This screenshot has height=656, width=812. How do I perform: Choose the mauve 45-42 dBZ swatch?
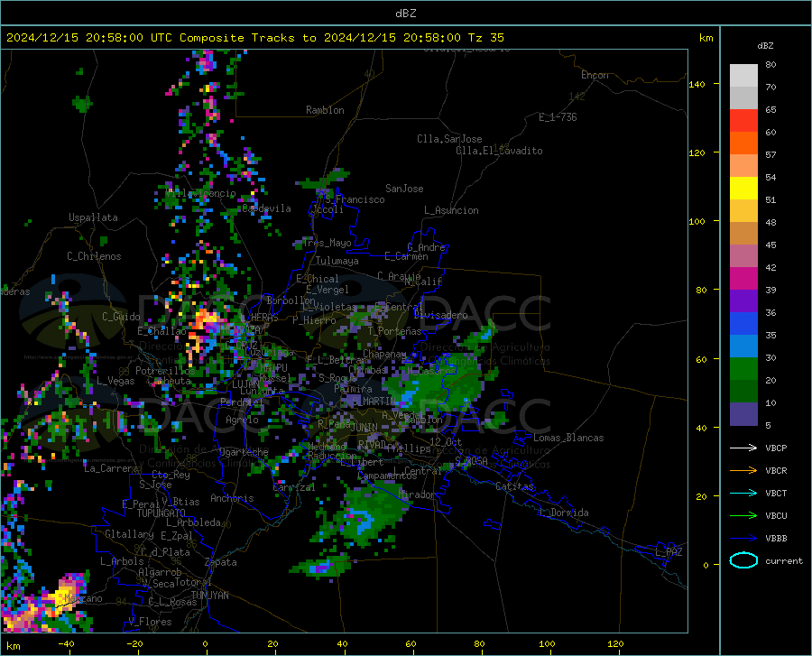tap(743, 256)
